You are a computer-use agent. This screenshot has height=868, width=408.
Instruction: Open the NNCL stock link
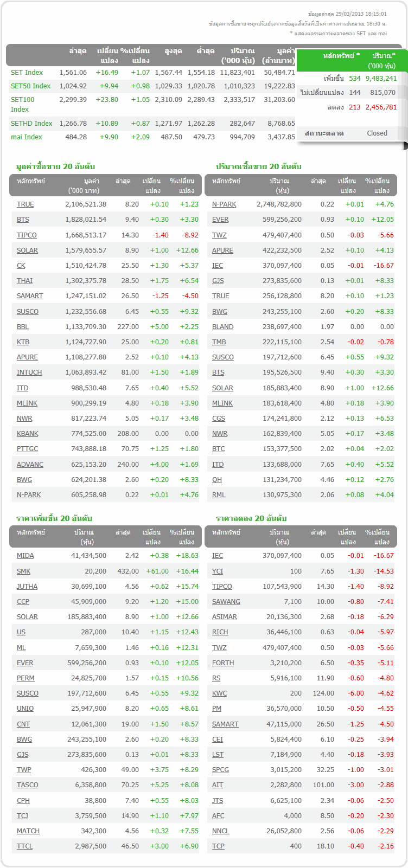(220, 831)
